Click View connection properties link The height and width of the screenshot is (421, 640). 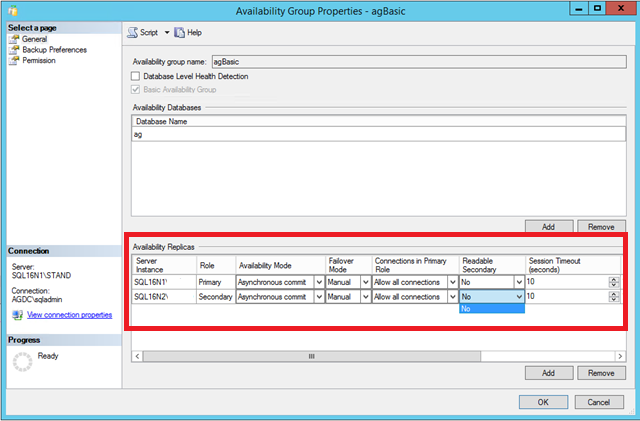[69, 315]
